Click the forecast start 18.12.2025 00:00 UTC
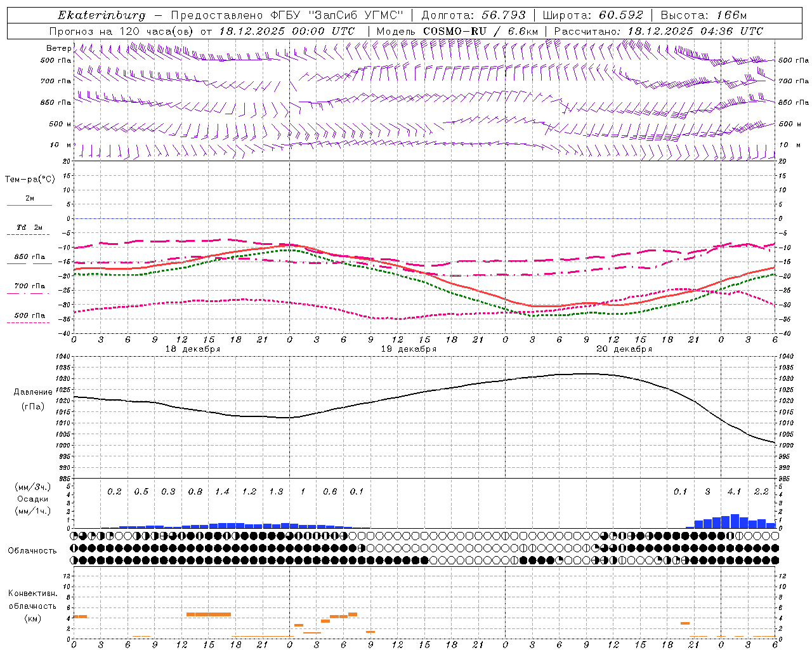The image size is (812, 650). coord(287,31)
